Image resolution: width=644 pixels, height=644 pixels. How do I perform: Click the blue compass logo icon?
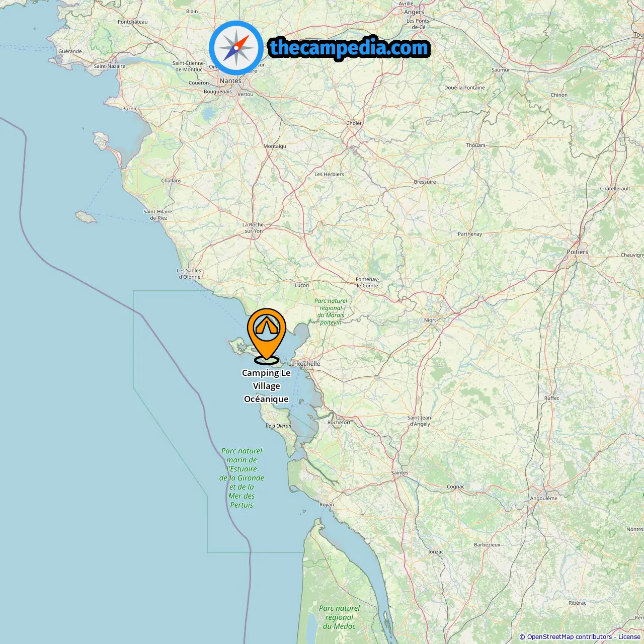click(x=236, y=48)
